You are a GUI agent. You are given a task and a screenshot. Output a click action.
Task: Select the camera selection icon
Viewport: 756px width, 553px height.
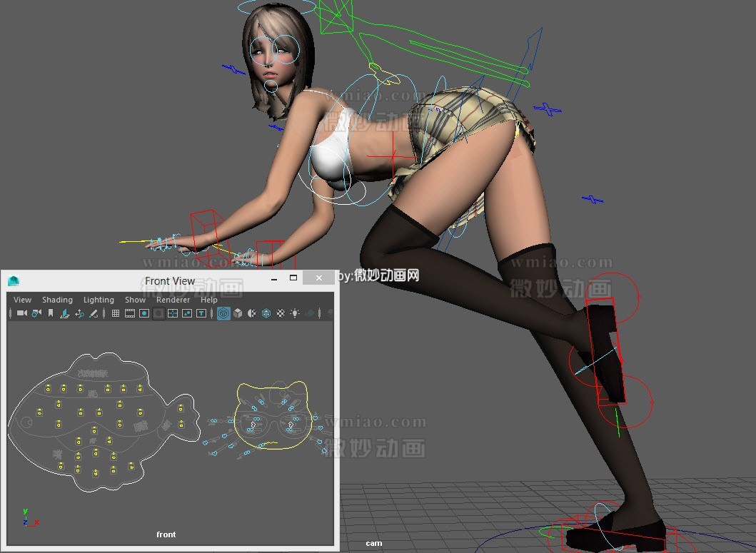(22, 313)
